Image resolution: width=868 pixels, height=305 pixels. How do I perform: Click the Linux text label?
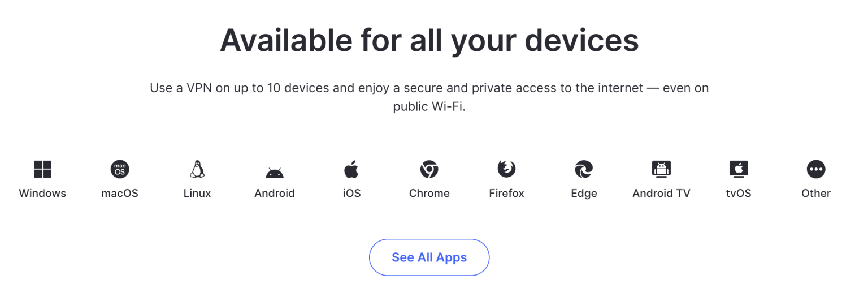point(197,194)
